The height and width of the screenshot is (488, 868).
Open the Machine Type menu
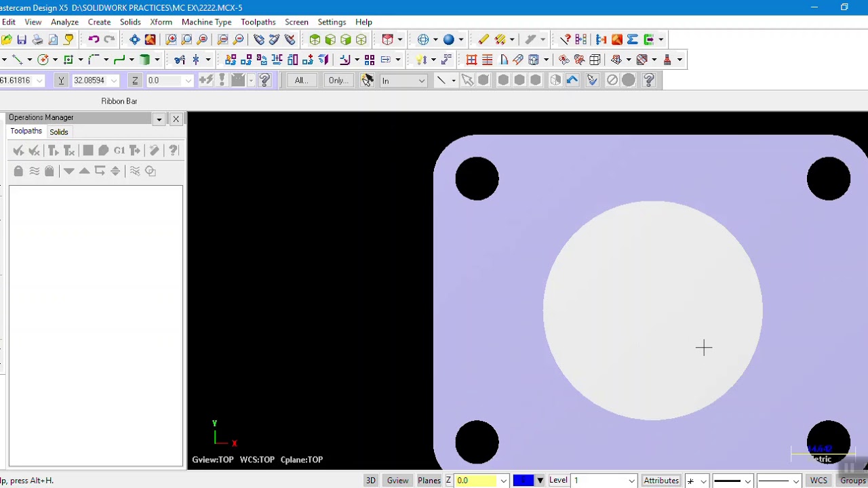(x=206, y=22)
